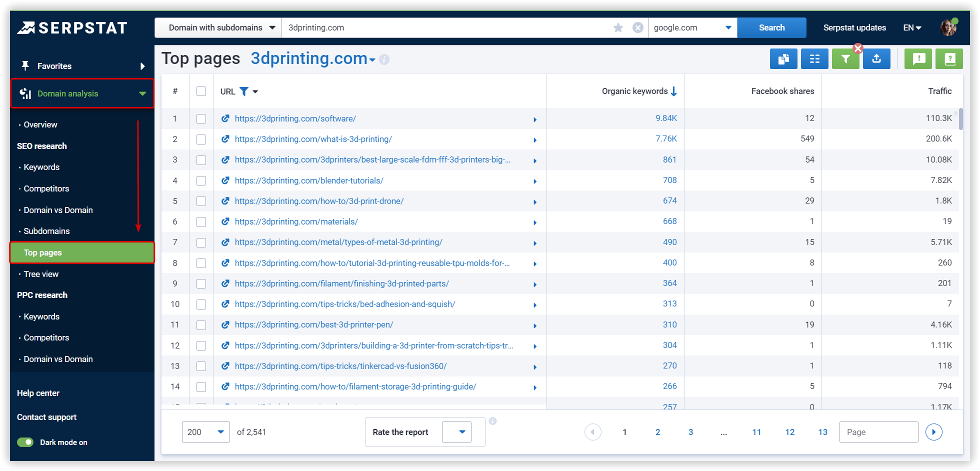Open Tree view in the sidebar

(x=41, y=274)
